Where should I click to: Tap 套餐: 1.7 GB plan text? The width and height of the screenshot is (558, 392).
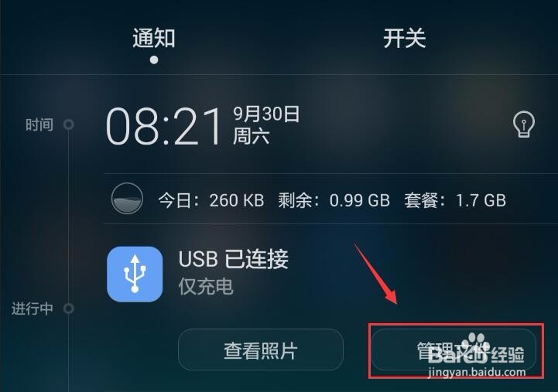pyautogui.click(x=455, y=200)
